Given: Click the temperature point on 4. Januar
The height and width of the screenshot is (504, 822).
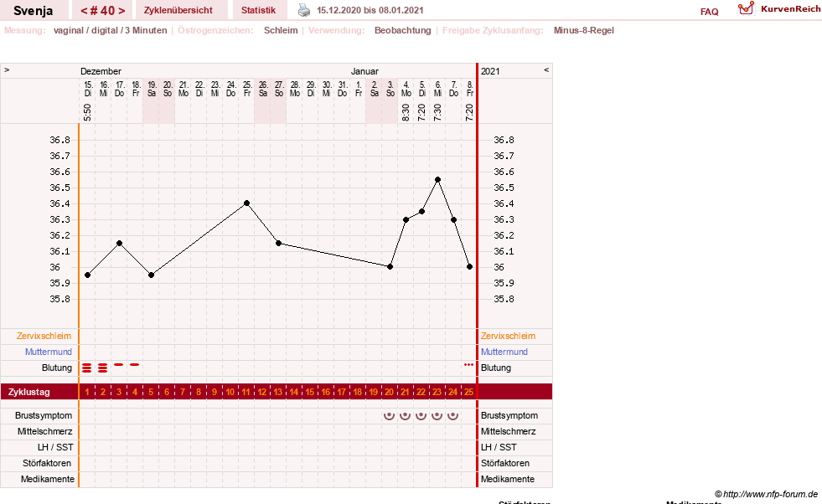Looking at the screenshot, I should click(x=406, y=219).
